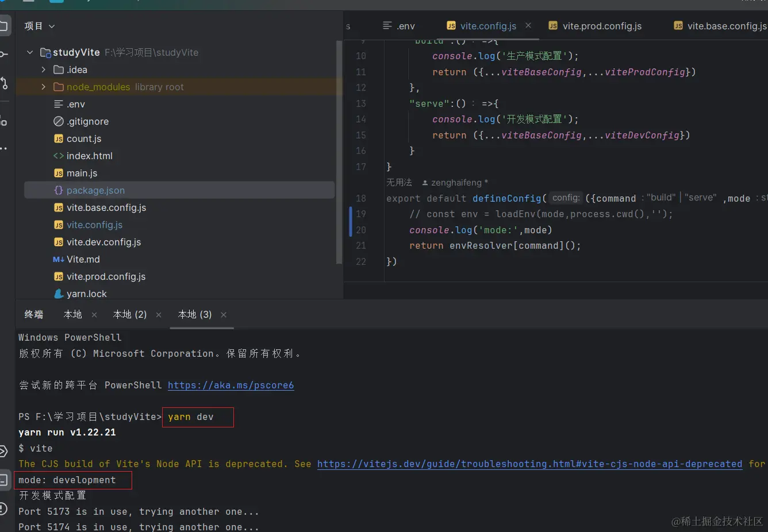Open the vitejs.dev troubleshooting link
The image size is (768, 532).
pos(529,464)
